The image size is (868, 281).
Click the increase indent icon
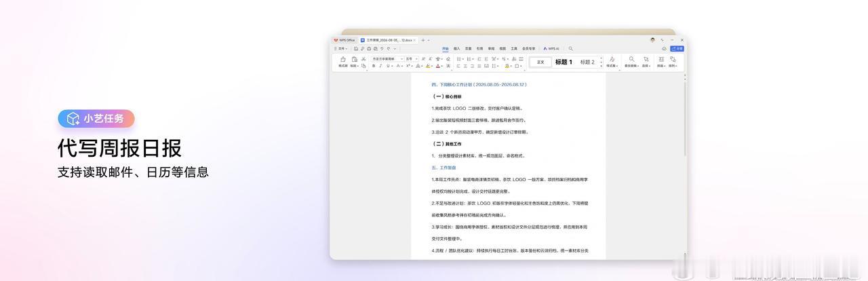[x=486, y=59]
